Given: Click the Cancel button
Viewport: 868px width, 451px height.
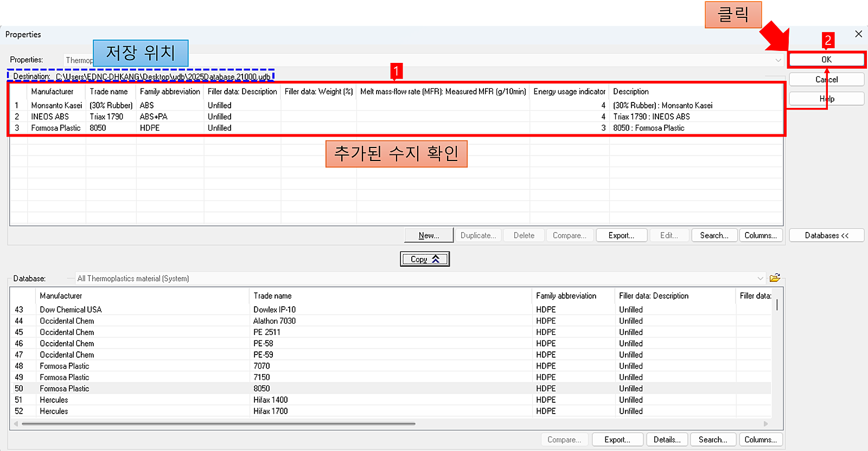Looking at the screenshot, I should tap(826, 79).
